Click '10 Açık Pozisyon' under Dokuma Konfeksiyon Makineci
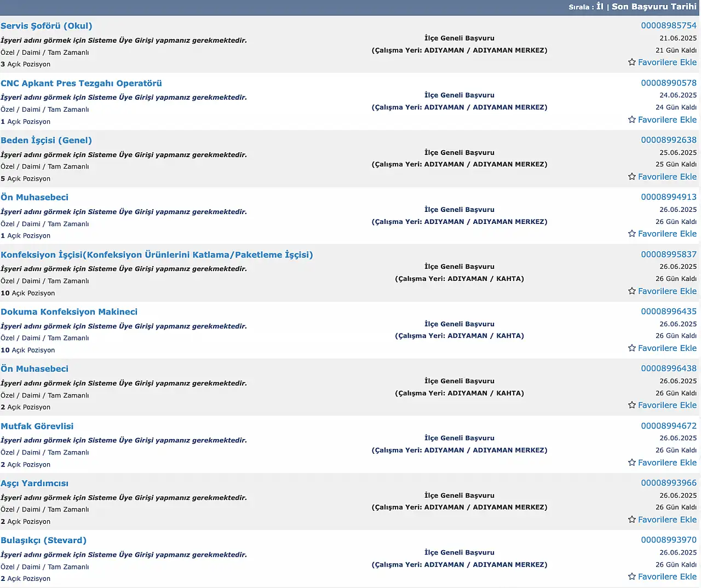This screenshot has height=588, width=701. point(28,350)
